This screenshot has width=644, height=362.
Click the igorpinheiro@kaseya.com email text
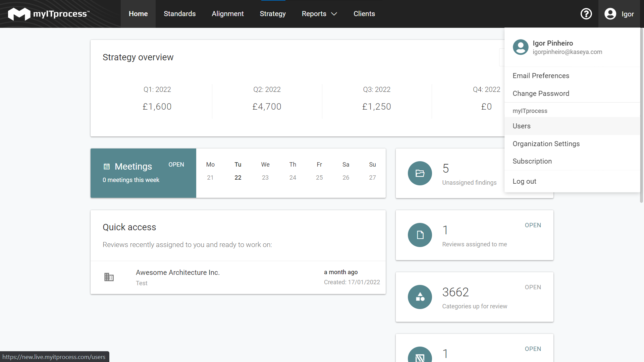pos(567,52)
